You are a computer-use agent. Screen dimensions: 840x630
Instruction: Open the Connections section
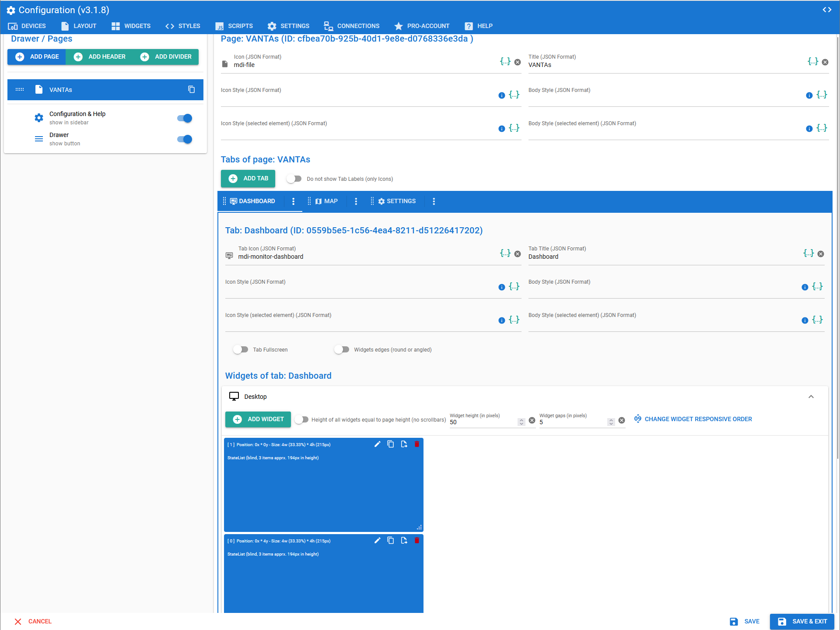tap(352, 26)
